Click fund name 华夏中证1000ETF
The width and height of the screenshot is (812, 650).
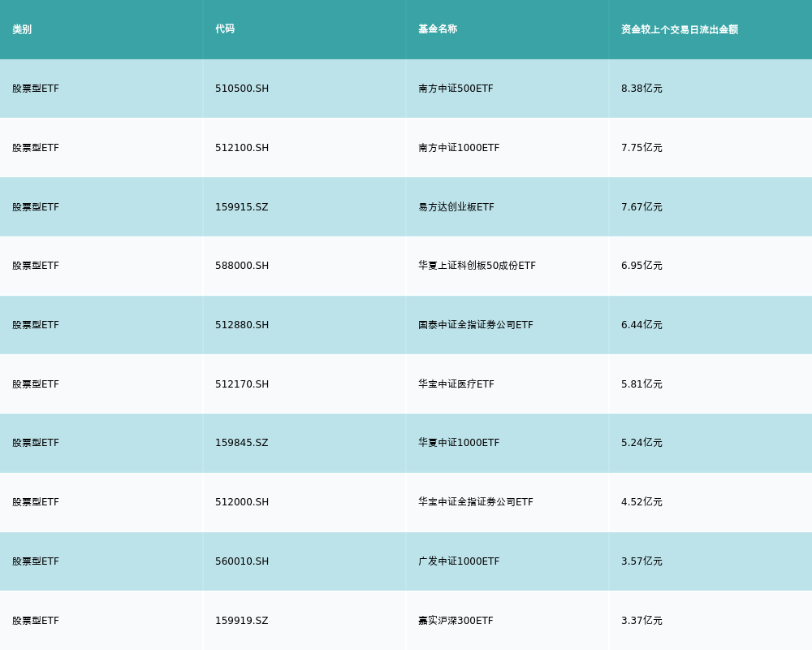click(x=459, y=443)
